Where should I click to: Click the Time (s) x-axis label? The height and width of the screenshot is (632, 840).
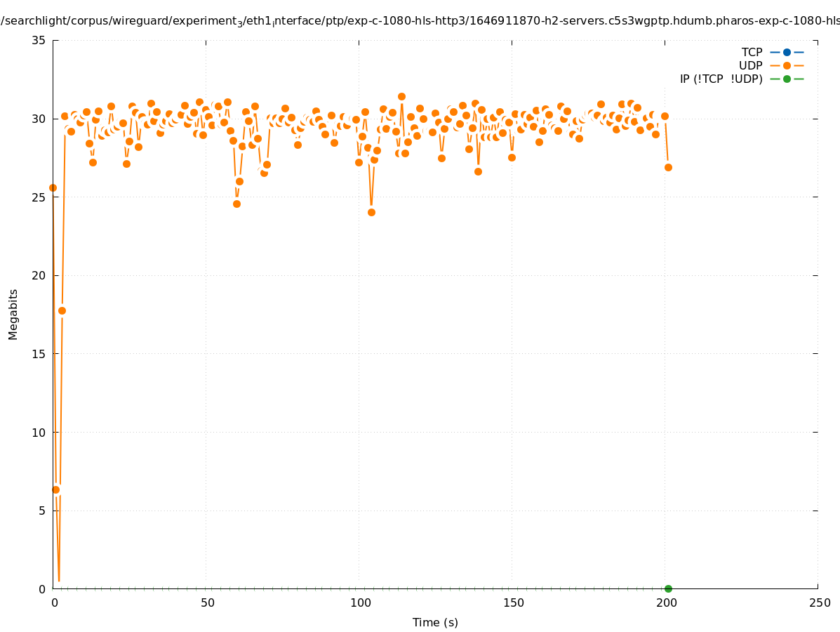435,622
